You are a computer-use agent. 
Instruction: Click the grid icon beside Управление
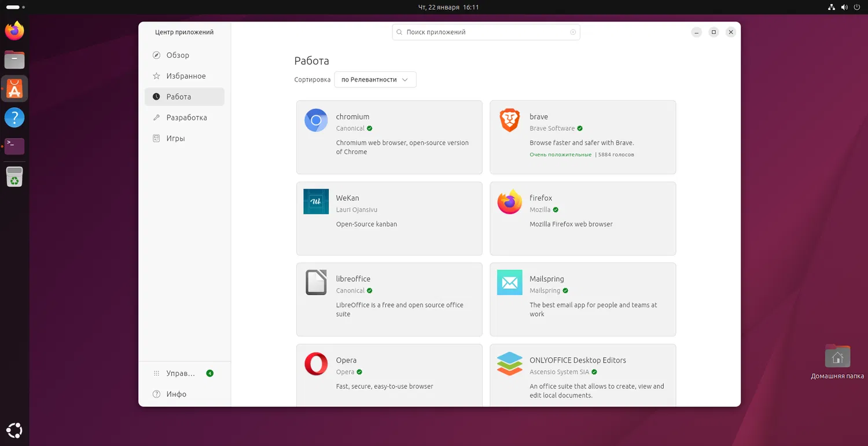pyautogui.click(x=156, y=373)
